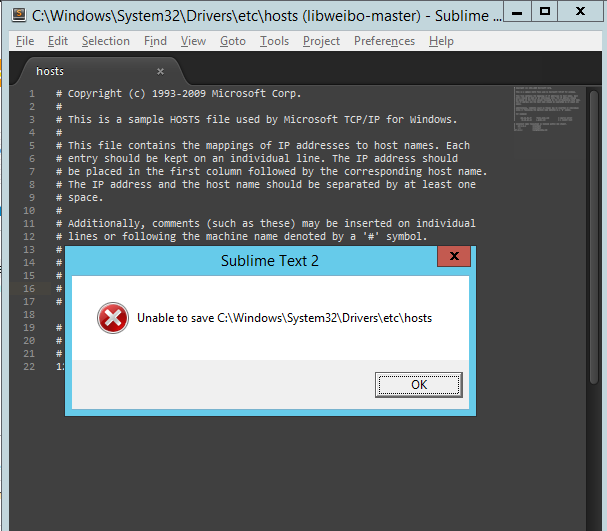The height and width of the screenshot is (531, 607).
Task: Open the Goto menu
Action: pyautogui.click(x=233, y=41)
